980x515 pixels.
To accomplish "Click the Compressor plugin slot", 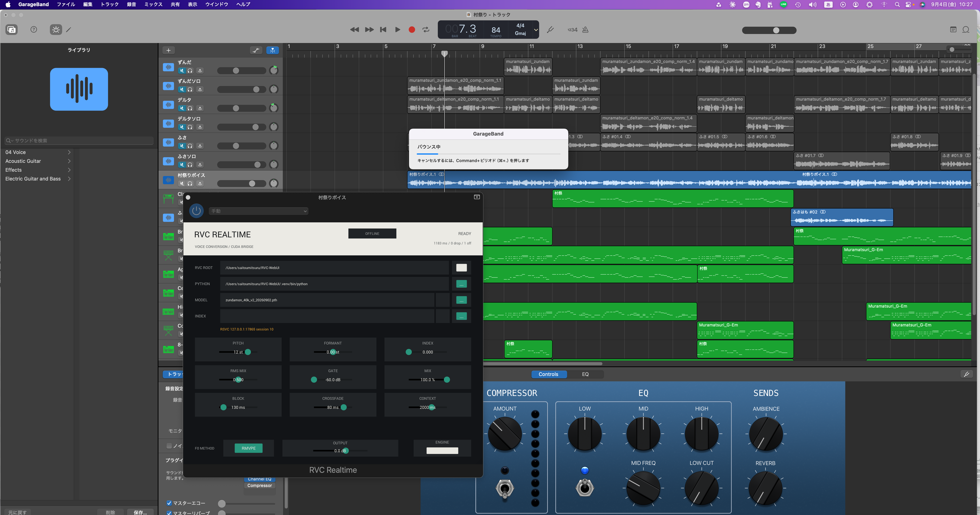I will (259, 486).
